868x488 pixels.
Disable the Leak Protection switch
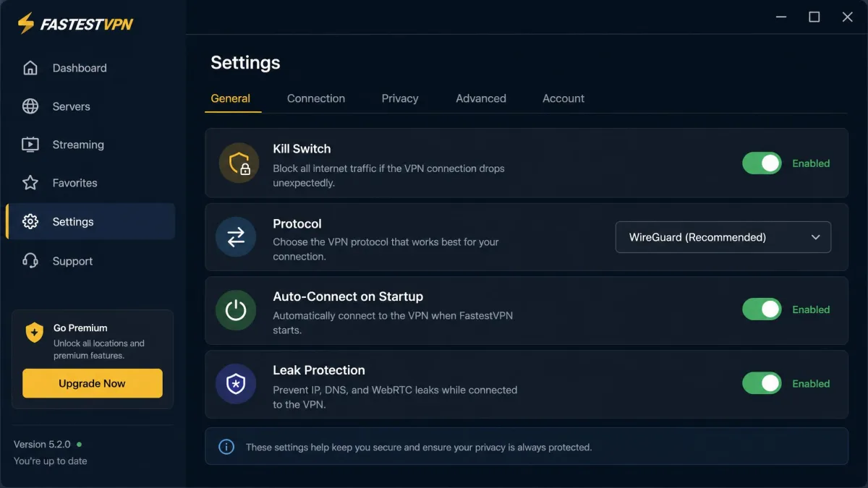click(762, 383)
